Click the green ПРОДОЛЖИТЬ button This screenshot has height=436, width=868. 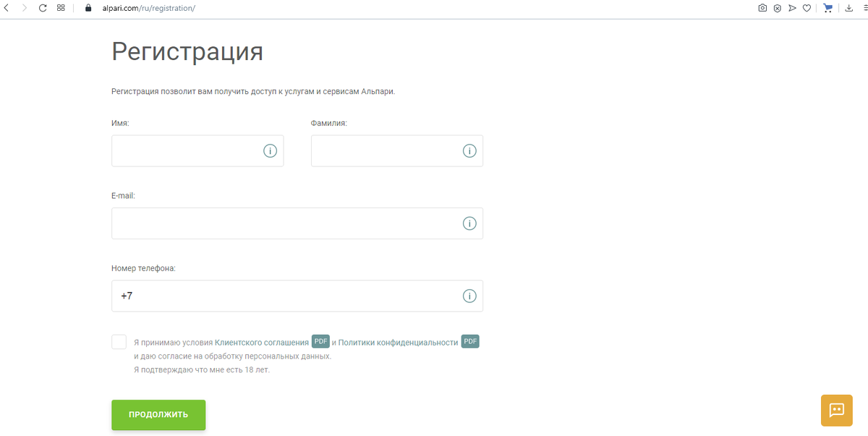[158, 415]
